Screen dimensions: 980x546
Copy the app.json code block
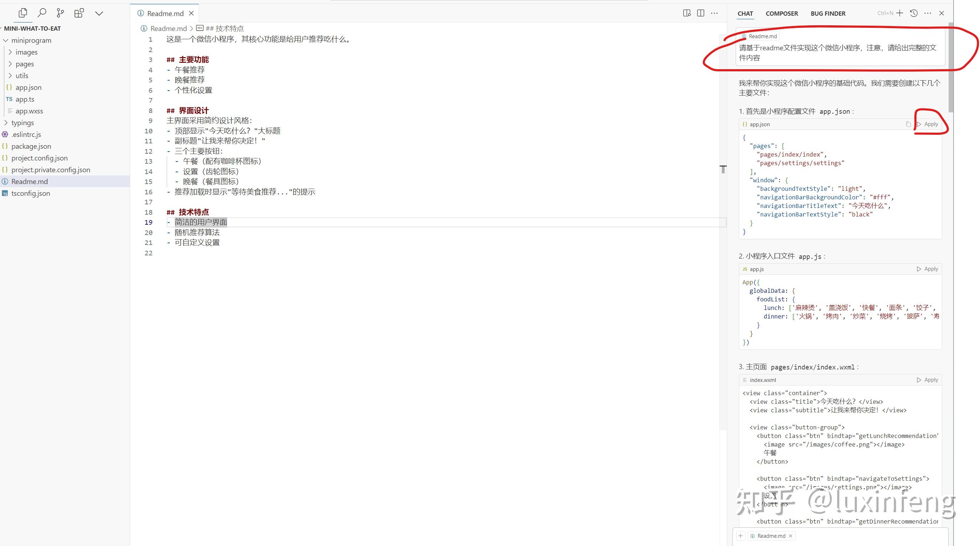[x=908, y=124]
